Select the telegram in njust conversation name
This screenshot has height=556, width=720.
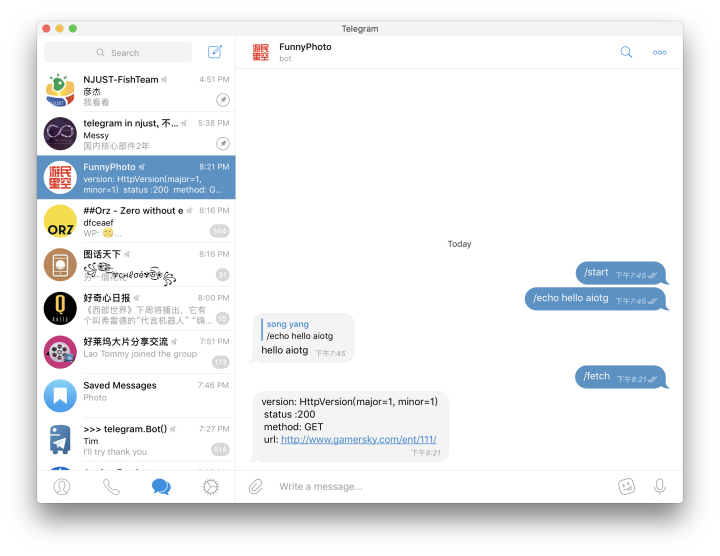(x=131, y=123)
